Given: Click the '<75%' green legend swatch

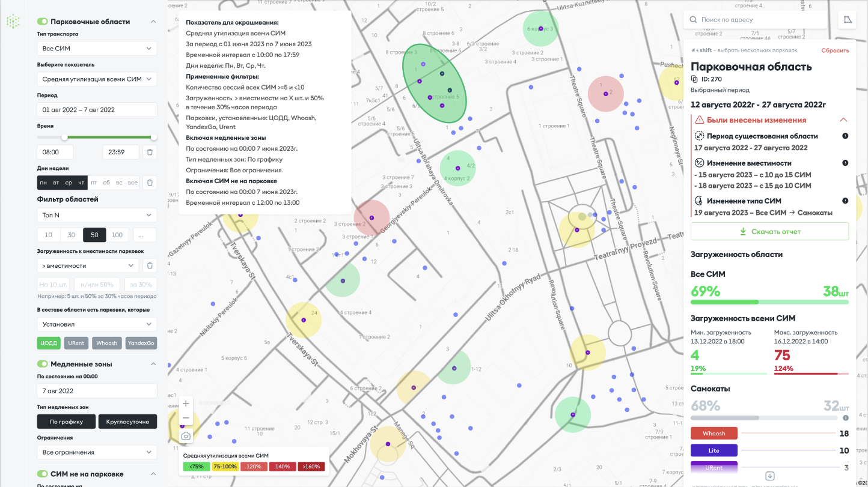Looking at the screenshot, I should pos(197,466).
